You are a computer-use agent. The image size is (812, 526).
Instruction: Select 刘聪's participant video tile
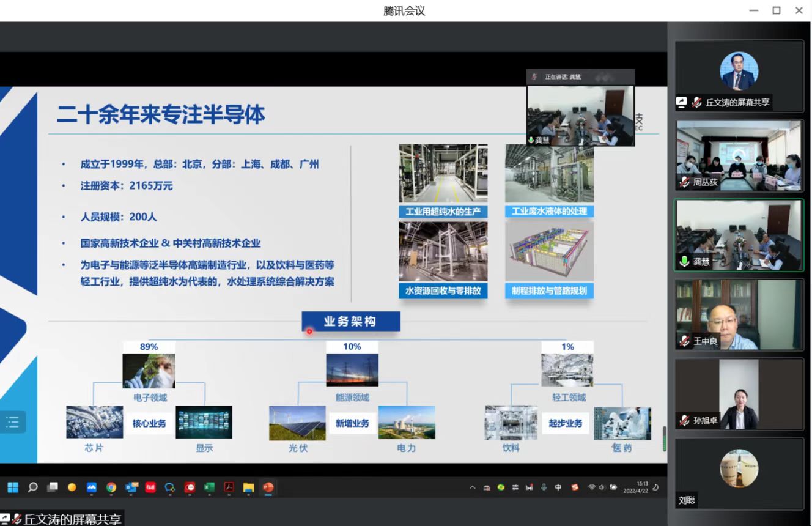click(739, 473)
